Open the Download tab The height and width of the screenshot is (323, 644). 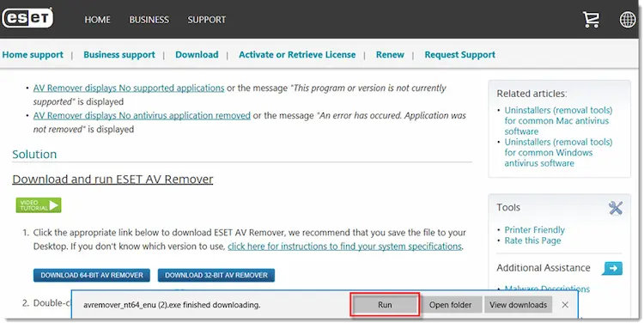(x=197, y=55)
